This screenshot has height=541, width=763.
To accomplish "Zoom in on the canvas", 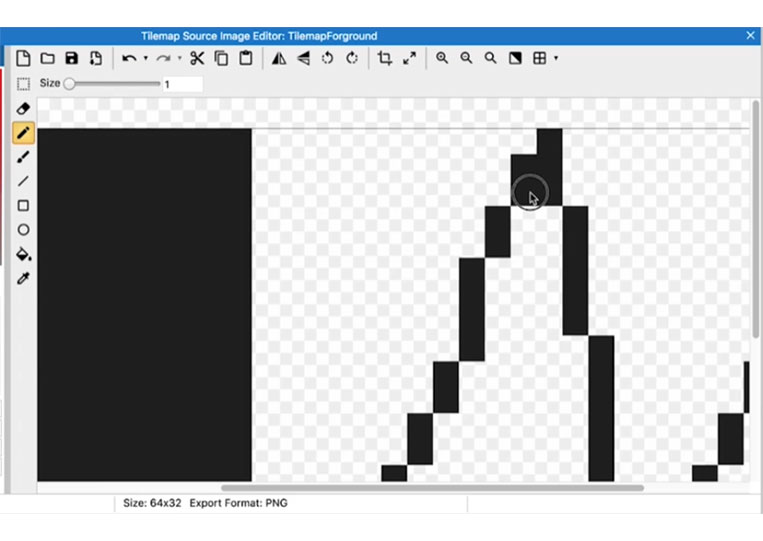I will pyautogui.click(x=442, y=58).
